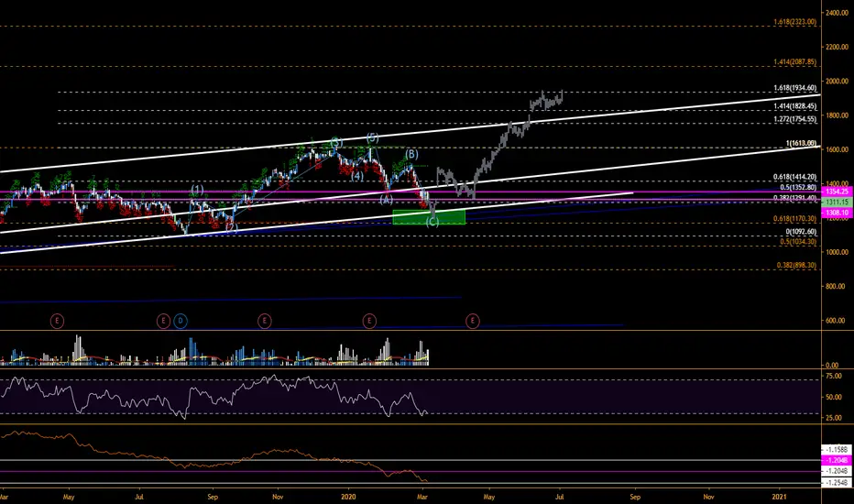Click the 25.00 RSI scale label
Viewport: 854px width, 504px height.
834,418
